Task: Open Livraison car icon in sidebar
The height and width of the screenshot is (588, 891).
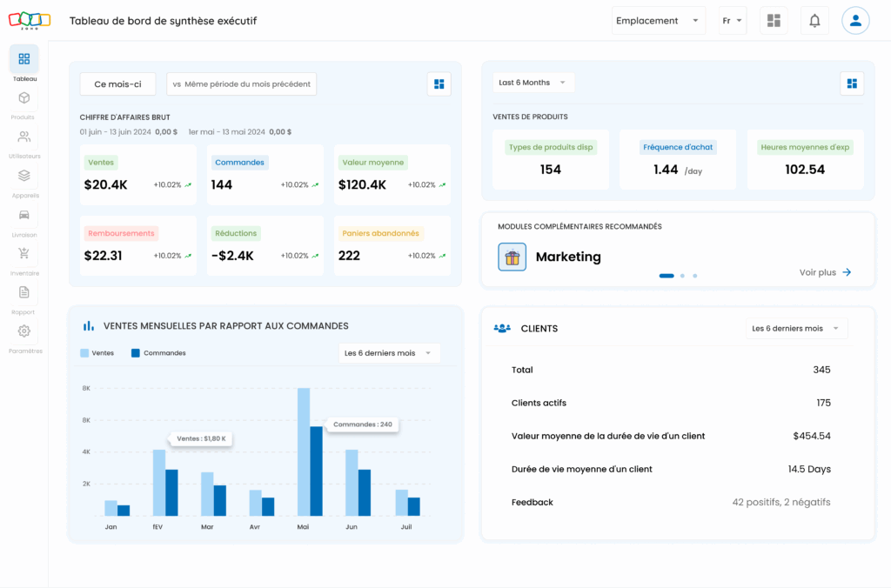Action: click(23, 215)
